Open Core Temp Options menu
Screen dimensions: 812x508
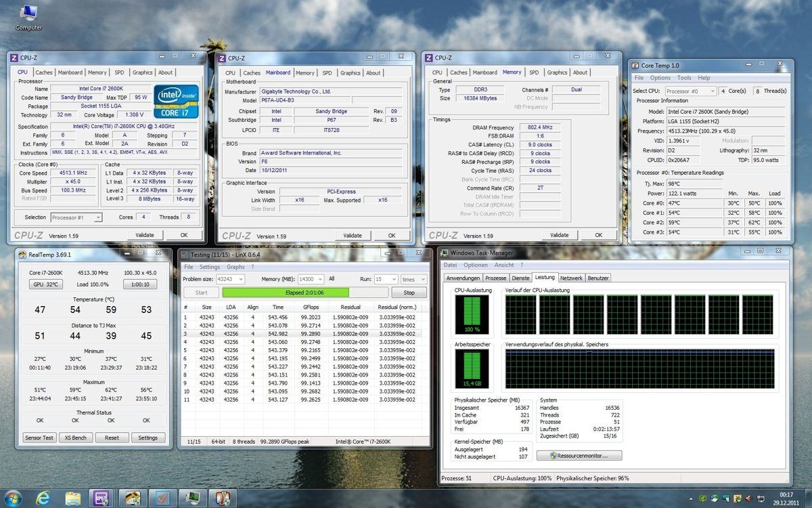[x=660, y=78]
